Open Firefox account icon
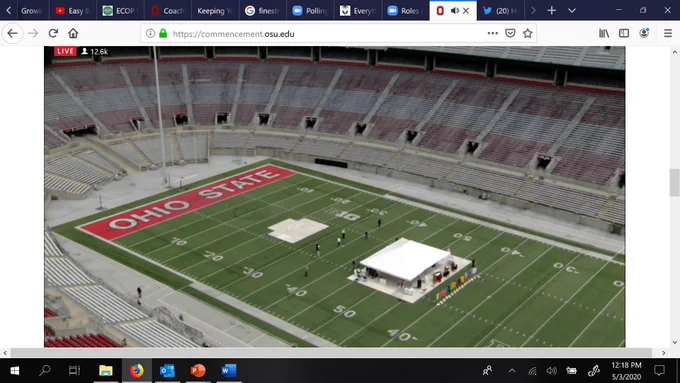 coord(644,33)
